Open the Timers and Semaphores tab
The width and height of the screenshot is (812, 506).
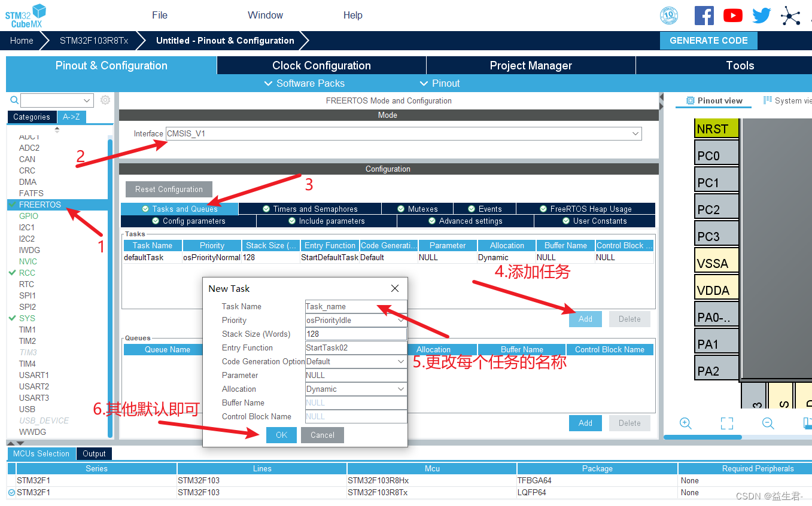tap(310, 209)
